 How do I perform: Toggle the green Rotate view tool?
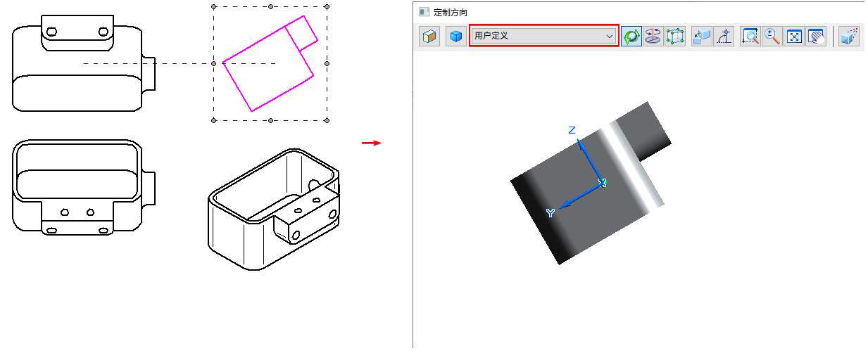point(631,37)
